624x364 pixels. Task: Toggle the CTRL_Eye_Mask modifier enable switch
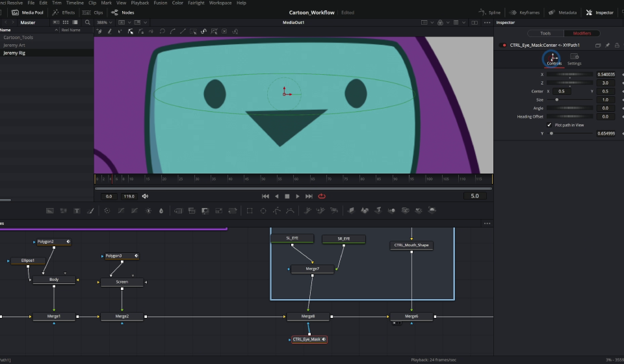503,45
